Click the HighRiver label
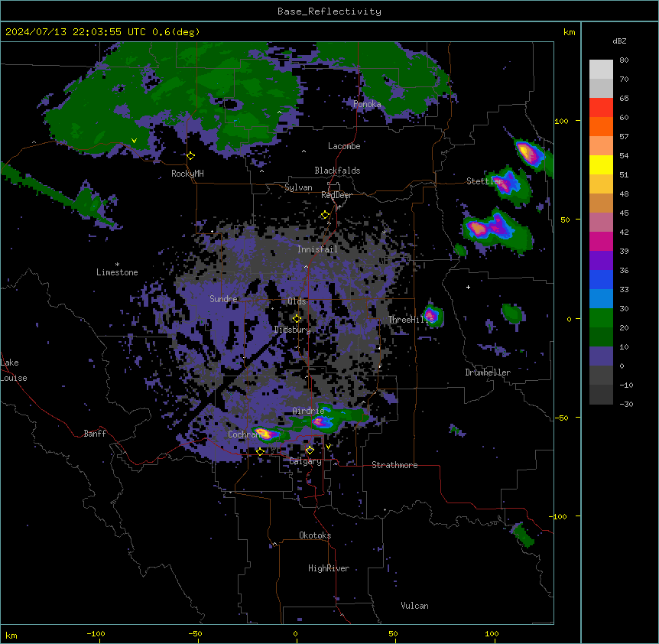 (329, 568)
